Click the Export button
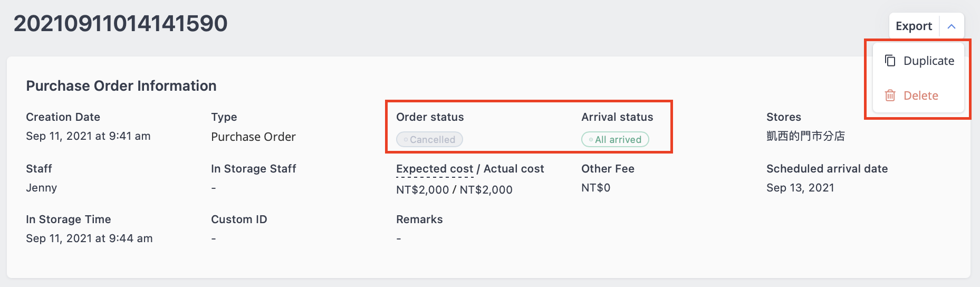Screen dimensions: 980x287 pos(914,26)
